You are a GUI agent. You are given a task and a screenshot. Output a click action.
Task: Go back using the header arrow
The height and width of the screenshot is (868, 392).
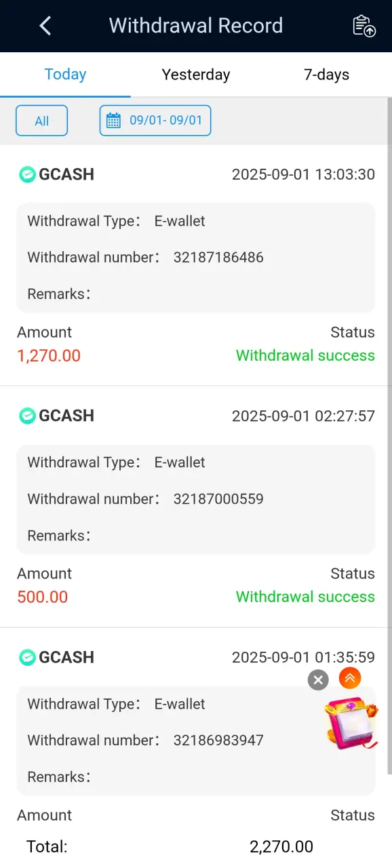click(45, 26)
